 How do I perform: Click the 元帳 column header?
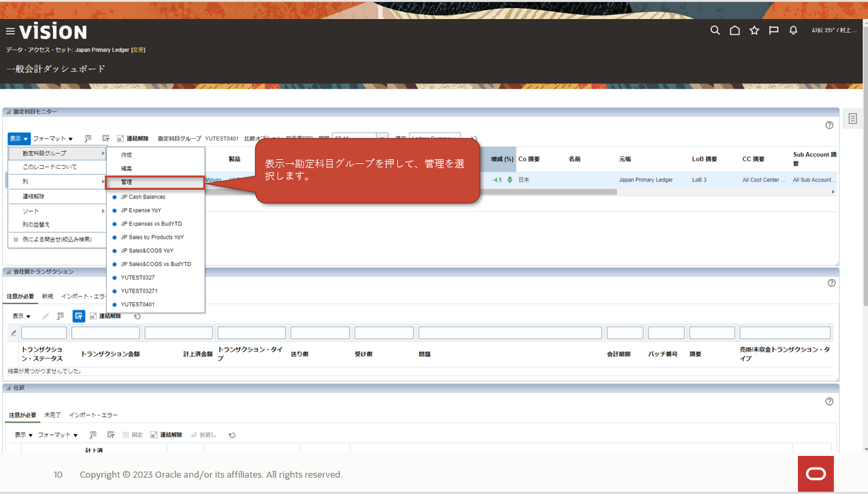pos(625,159)
